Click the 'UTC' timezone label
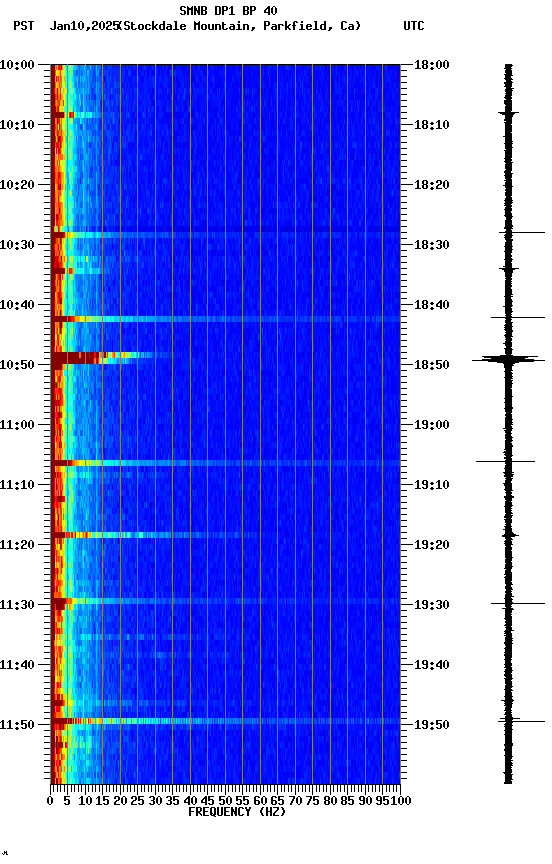 414,26
